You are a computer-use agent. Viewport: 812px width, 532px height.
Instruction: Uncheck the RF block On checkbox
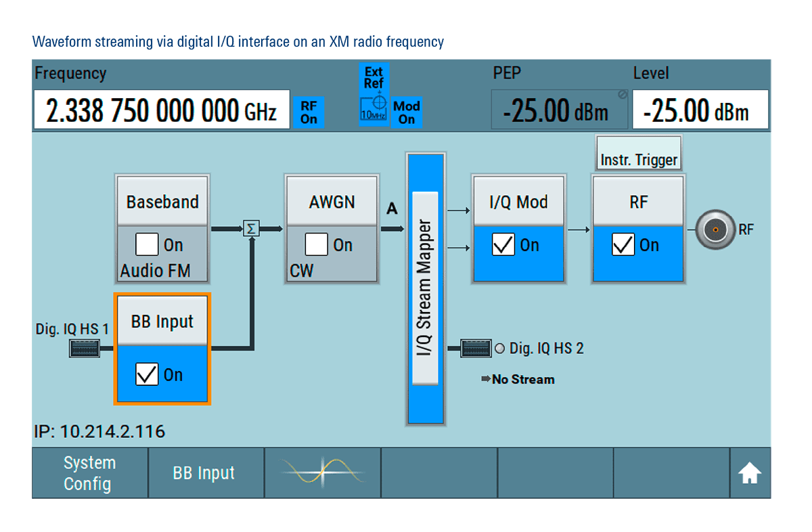623,245
